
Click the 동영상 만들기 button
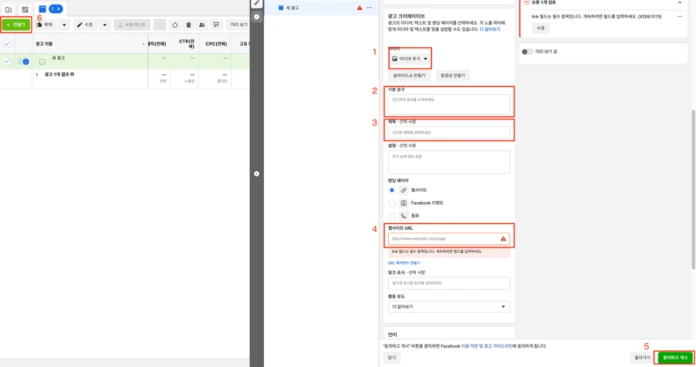[x=453, y=75]
